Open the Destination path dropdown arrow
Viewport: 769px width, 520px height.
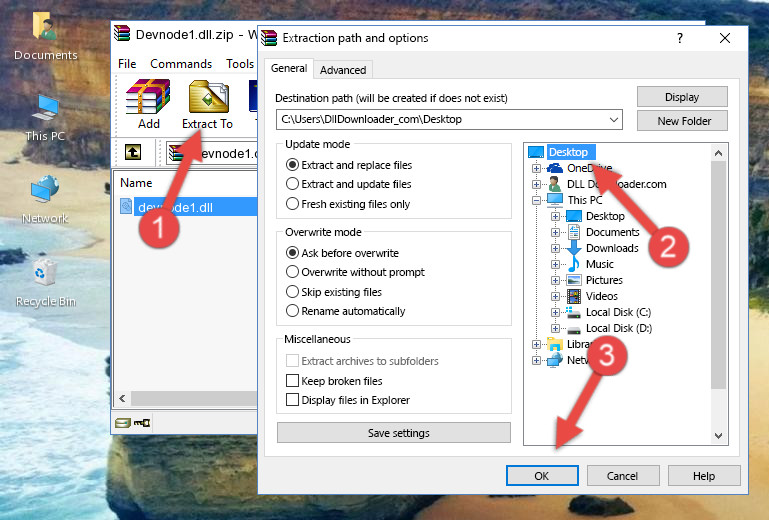click(613, 119)
